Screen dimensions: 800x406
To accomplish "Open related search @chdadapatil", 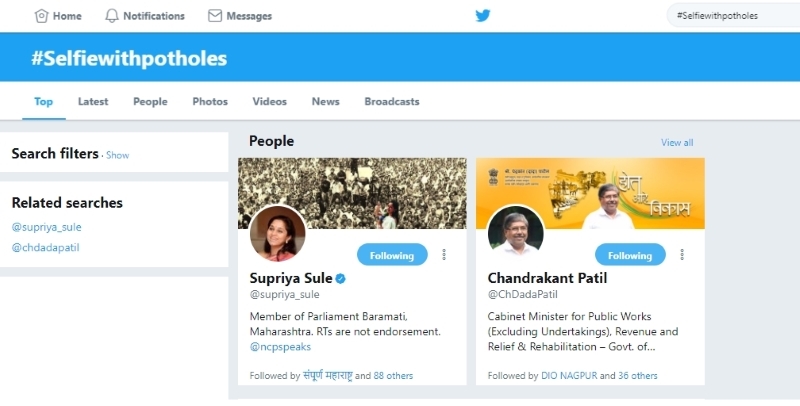I will pos(45,247).
